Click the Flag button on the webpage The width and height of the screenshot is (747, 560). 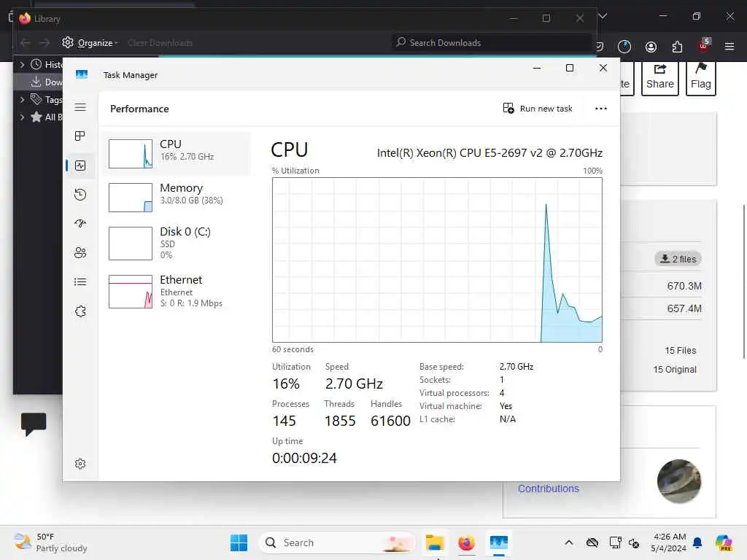pos(701,77)
